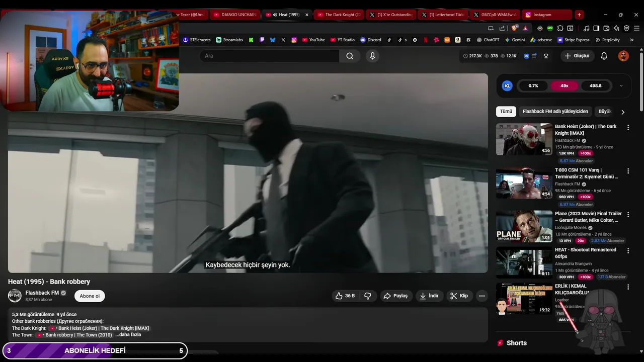Like the video with thumbs up
Image resolution: width=644 pixels, height=362 pixels.
(x=345, y=296)
